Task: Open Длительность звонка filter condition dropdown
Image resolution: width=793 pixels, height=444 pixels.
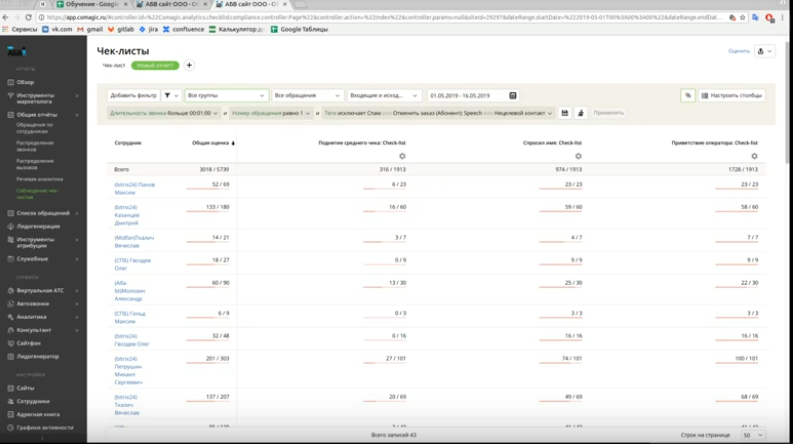Action: click(x=163, y=113)
